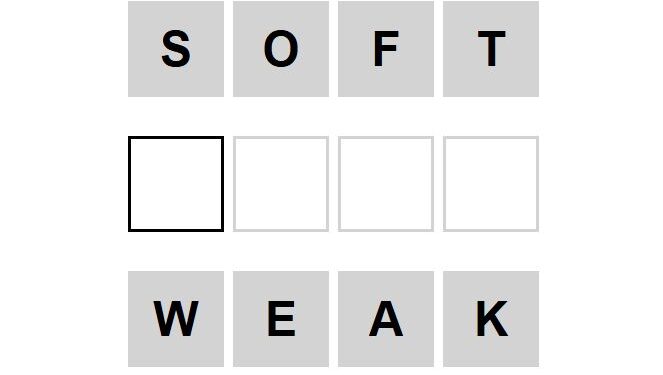Select the E tile in WEAK
The height and width of the screenshot is (375, 663).
coord(281,319)
